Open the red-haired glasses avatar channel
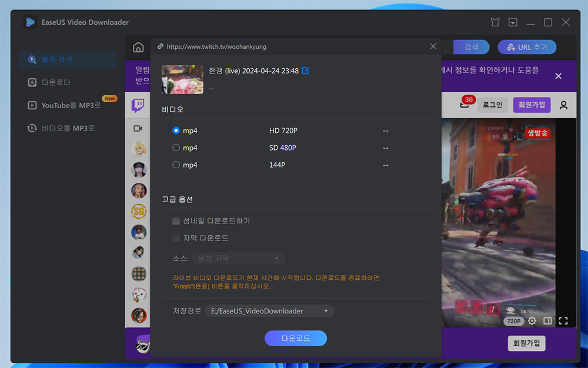 pos(139,316)
